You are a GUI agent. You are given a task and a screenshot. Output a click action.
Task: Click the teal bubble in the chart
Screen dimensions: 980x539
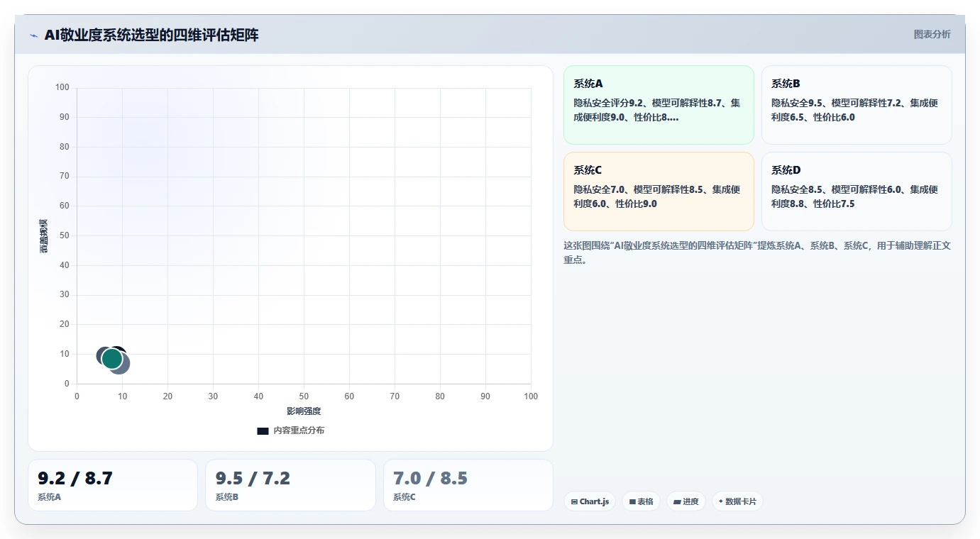click(112, 359)
